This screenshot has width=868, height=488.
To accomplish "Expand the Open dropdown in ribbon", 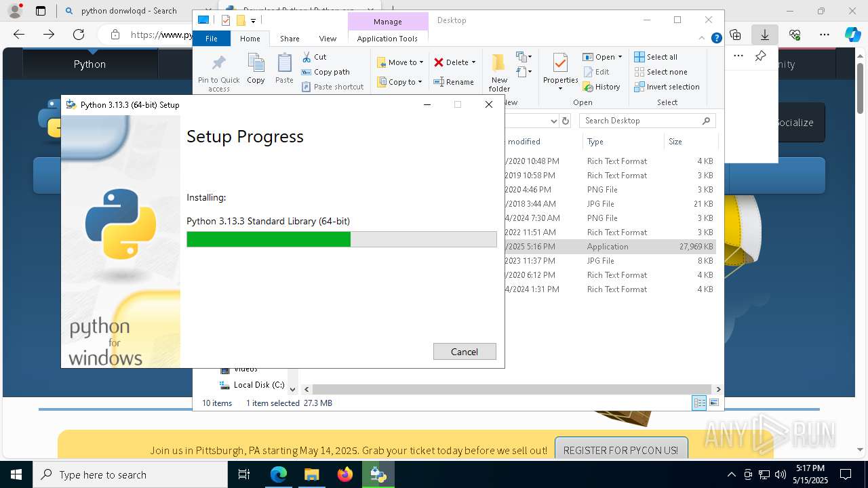I will [x=620, y=57].
